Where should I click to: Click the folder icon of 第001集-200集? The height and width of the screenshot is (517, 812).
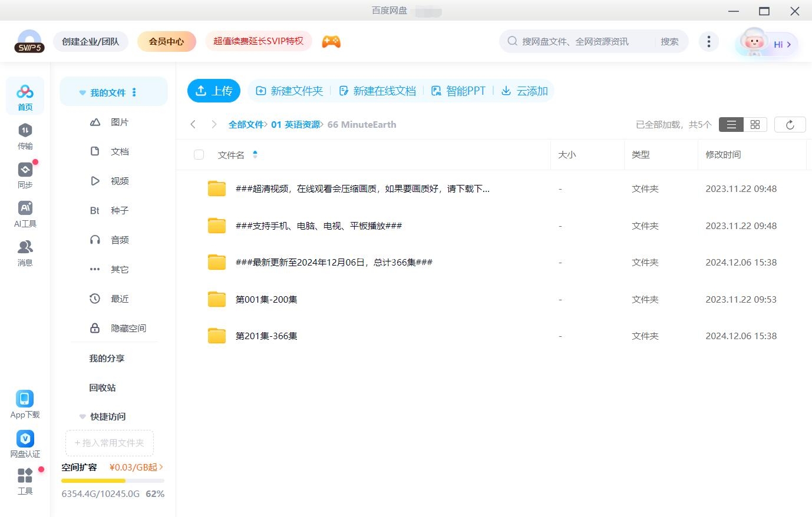217,299
